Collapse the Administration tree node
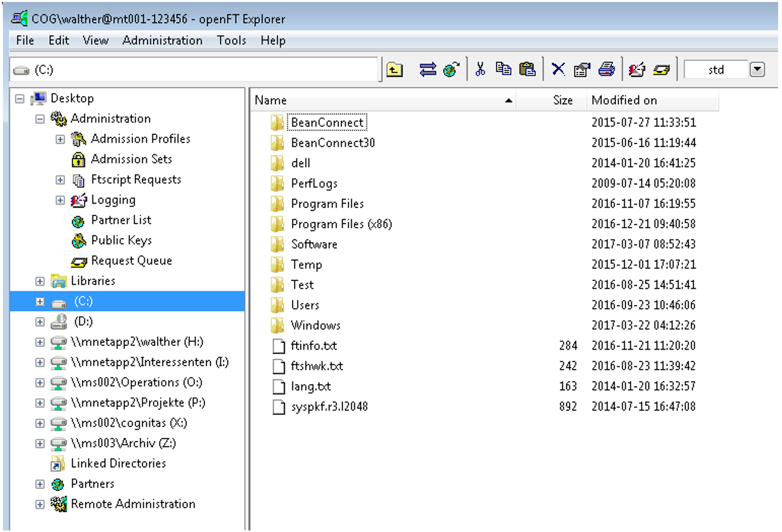 click(40, 119)
